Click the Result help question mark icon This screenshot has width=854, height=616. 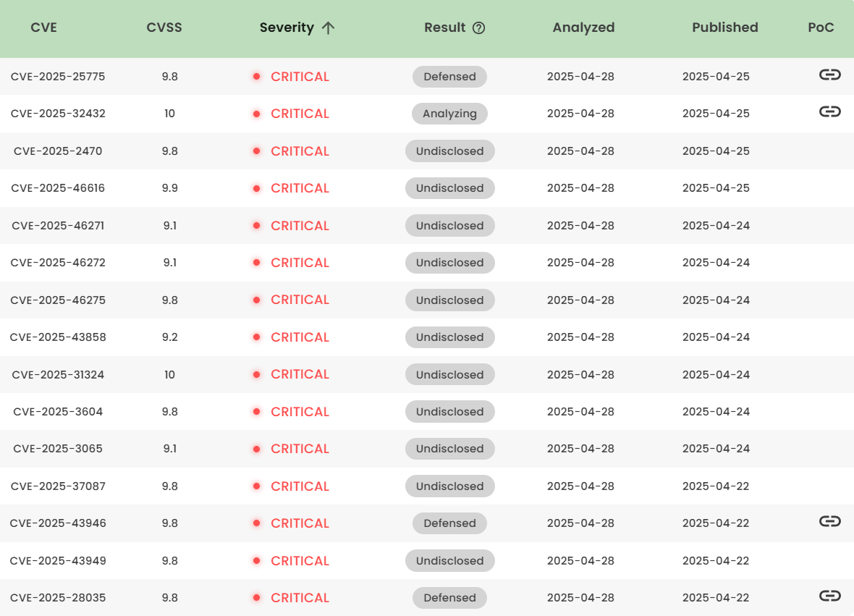point(478,28)
